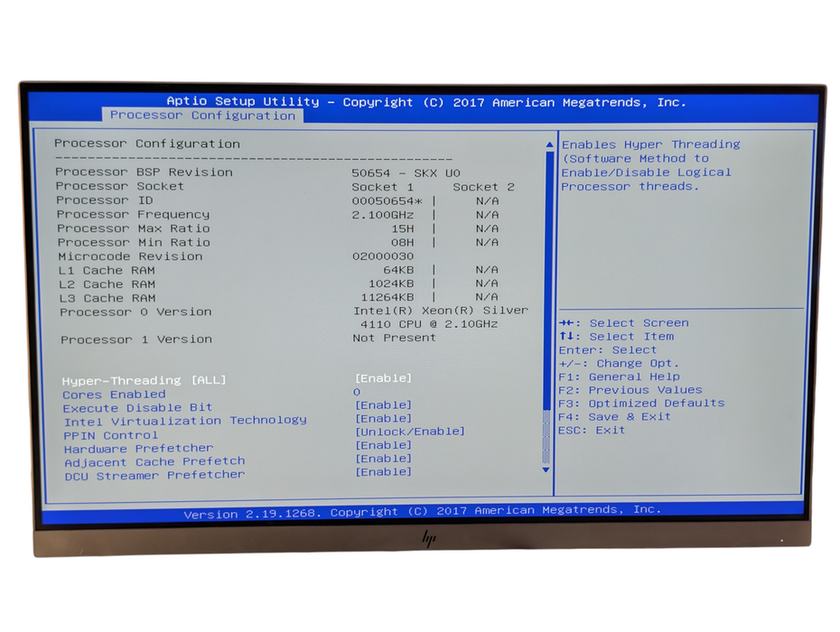Click the F2: Previous Values hint

(630, 390)
